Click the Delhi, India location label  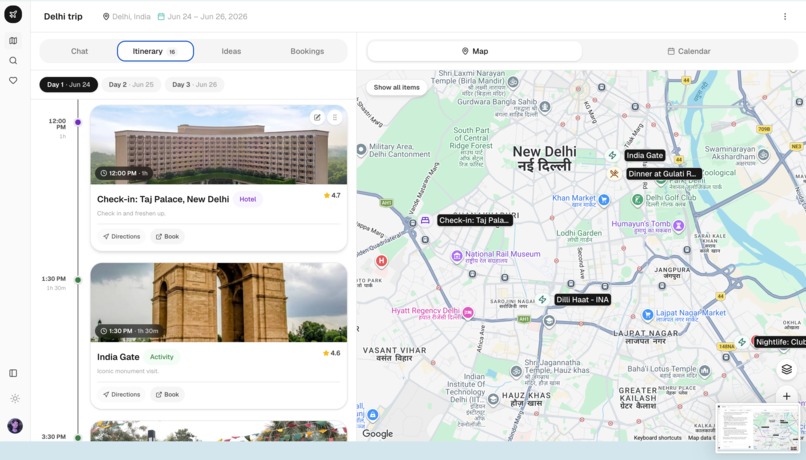point(126,16)
